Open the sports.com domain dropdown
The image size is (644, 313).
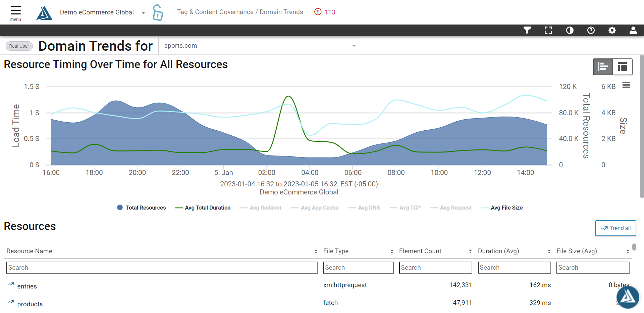pos(354,46)
